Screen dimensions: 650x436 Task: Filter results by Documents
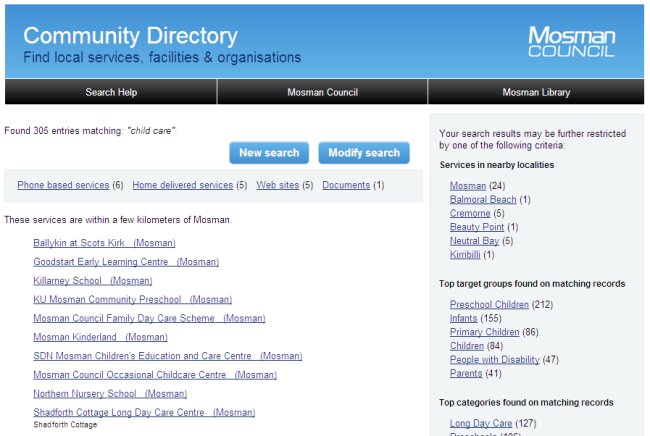(x=346, y=185)
